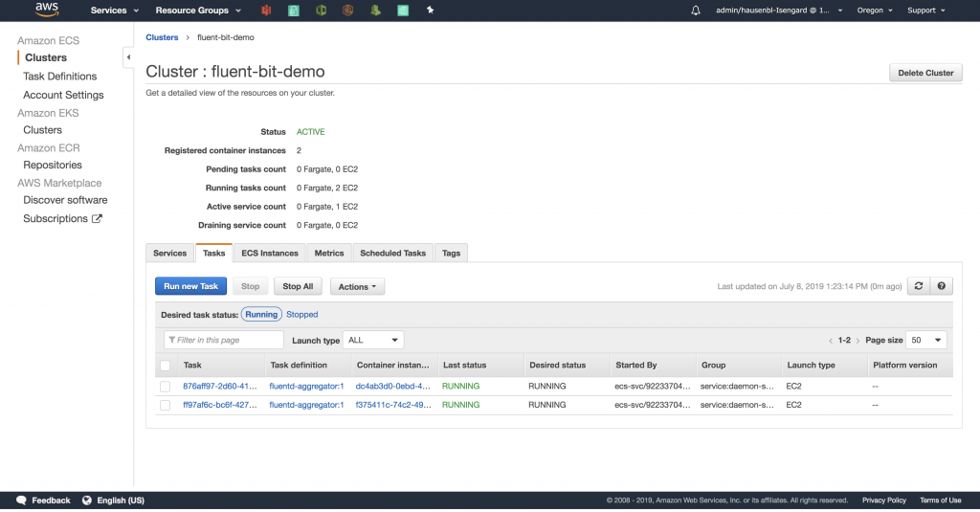Select the task 876aff97 checkbox
Screen dimensions: 980x512
click(x=165, y=387)
